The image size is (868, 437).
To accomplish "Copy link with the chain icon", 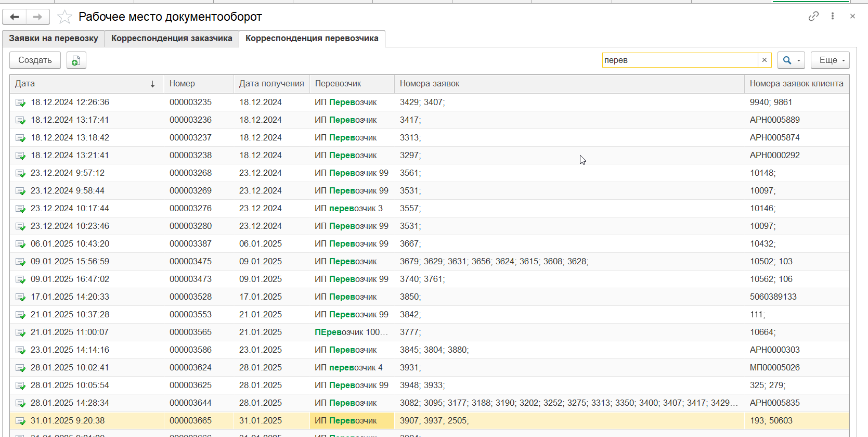I will pyautogui.click(x=813, y=17).
